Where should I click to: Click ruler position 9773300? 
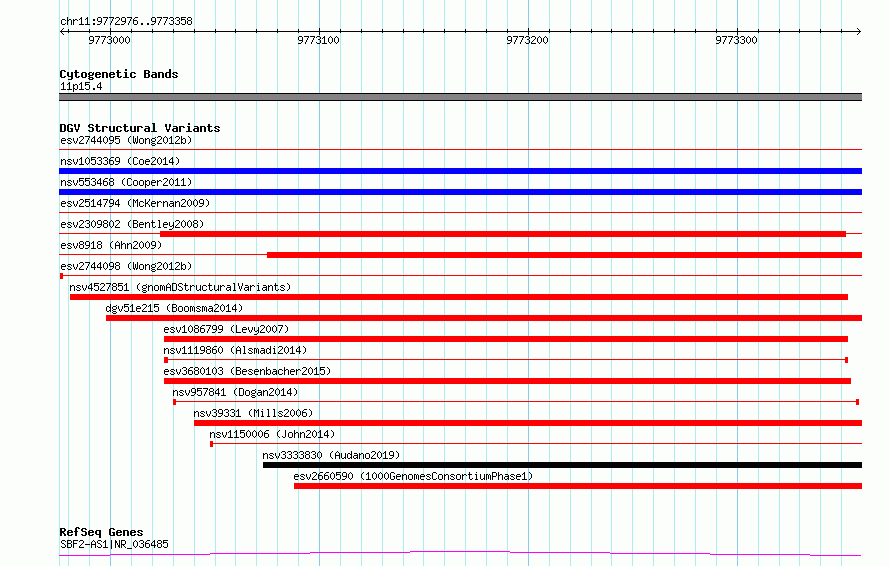736,40
